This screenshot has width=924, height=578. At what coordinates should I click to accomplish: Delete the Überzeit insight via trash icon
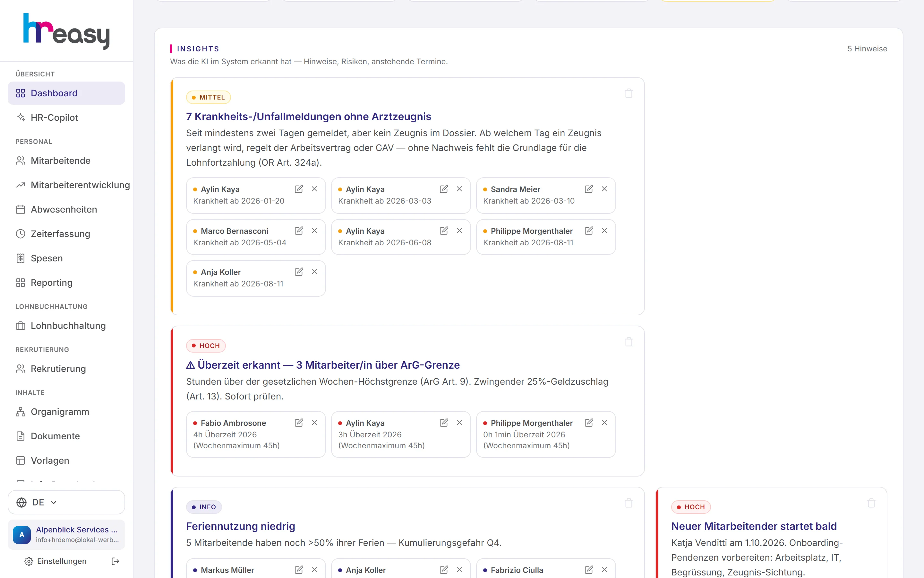point(629,342)
